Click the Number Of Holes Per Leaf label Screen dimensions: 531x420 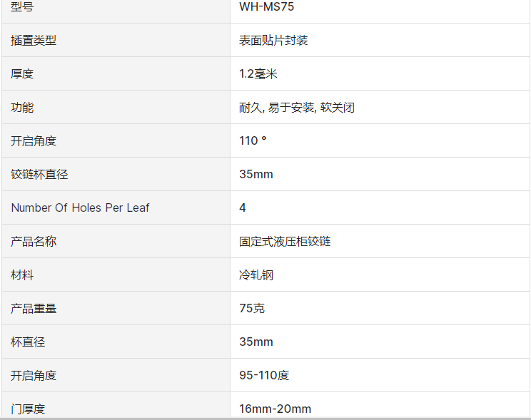pos(80,208)
